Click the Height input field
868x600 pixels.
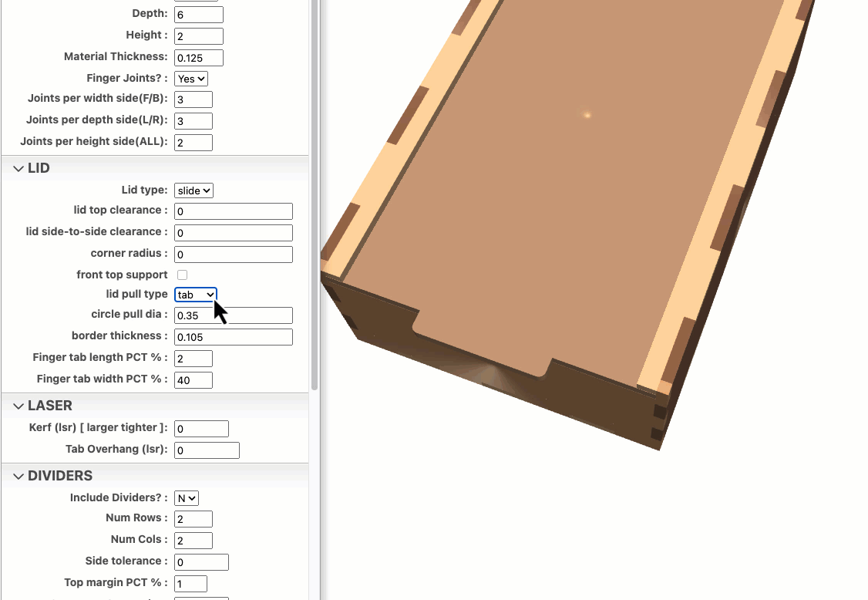[x=199, y=36]
